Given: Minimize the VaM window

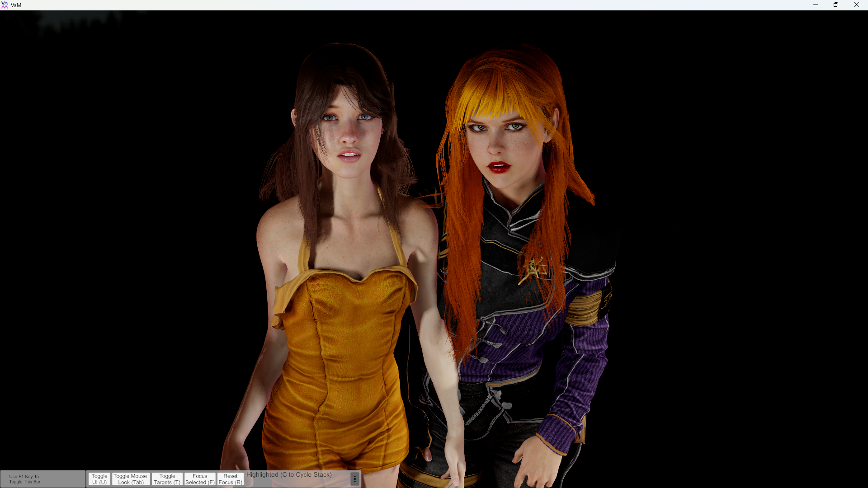Looking at the screenshot, I should (x=816, y=5).
